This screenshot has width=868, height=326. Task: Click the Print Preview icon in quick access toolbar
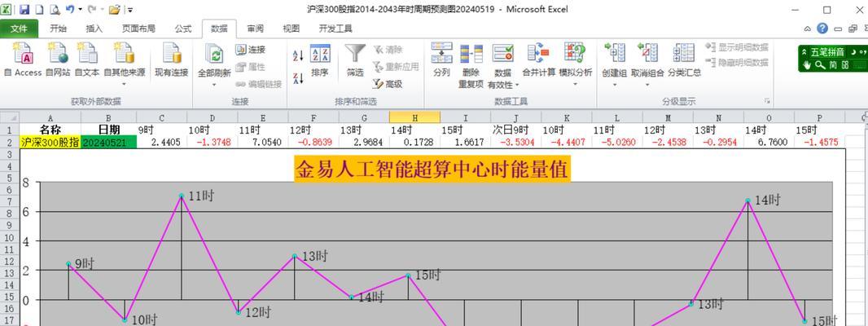tap(55, 10)
